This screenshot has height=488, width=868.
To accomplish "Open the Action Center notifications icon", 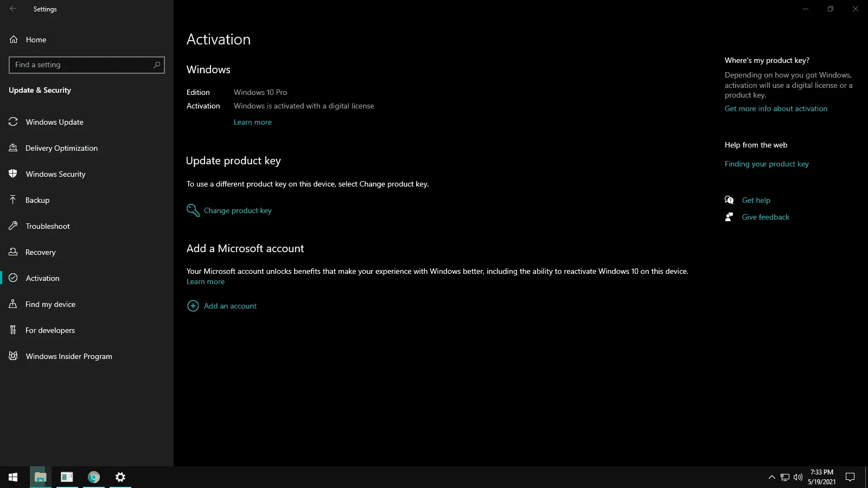I will coord(850,477).
